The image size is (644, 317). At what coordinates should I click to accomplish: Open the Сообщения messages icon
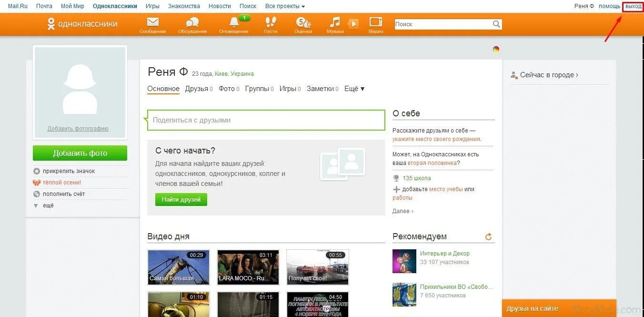[152, 25]
